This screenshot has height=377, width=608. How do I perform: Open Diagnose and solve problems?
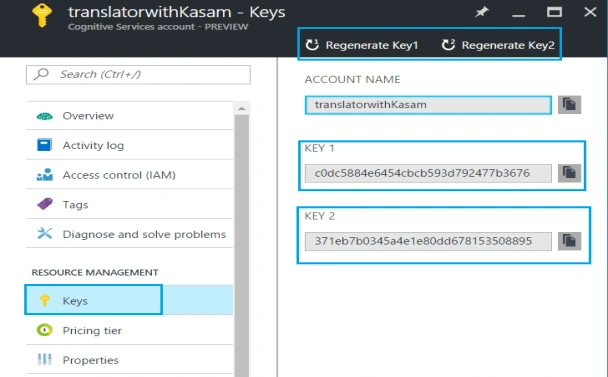[129, 234]
